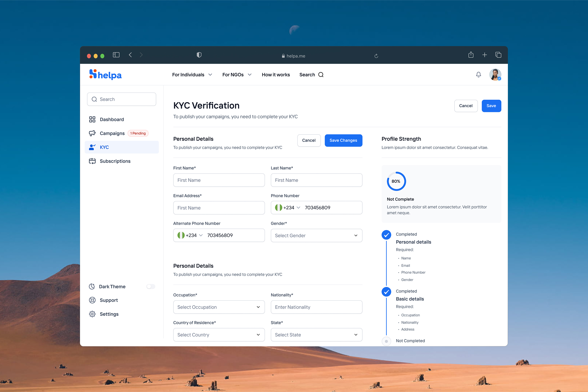Go forward with the browser forward arrow
The height and width of the screenshot is (392, 588).
pos(141,55)
